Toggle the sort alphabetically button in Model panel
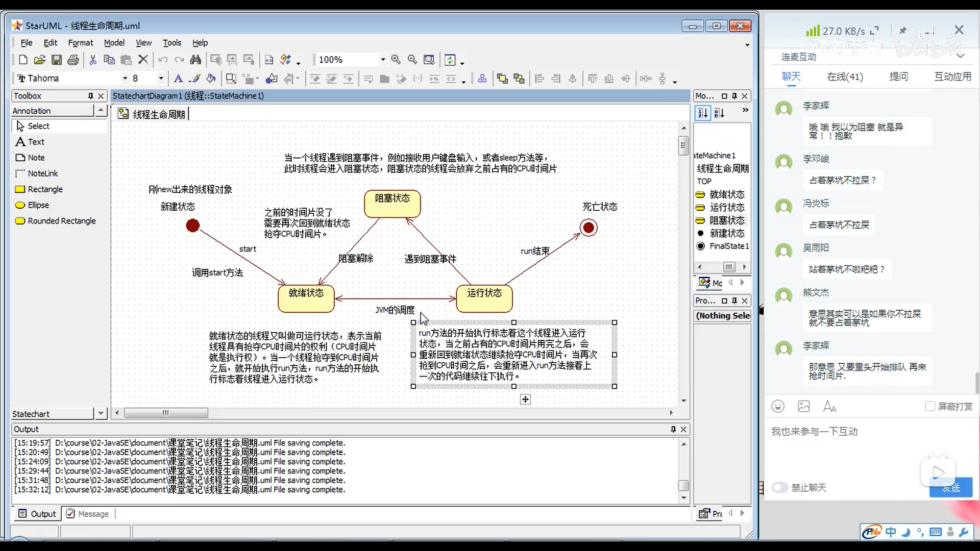 (x=719, y=113)
